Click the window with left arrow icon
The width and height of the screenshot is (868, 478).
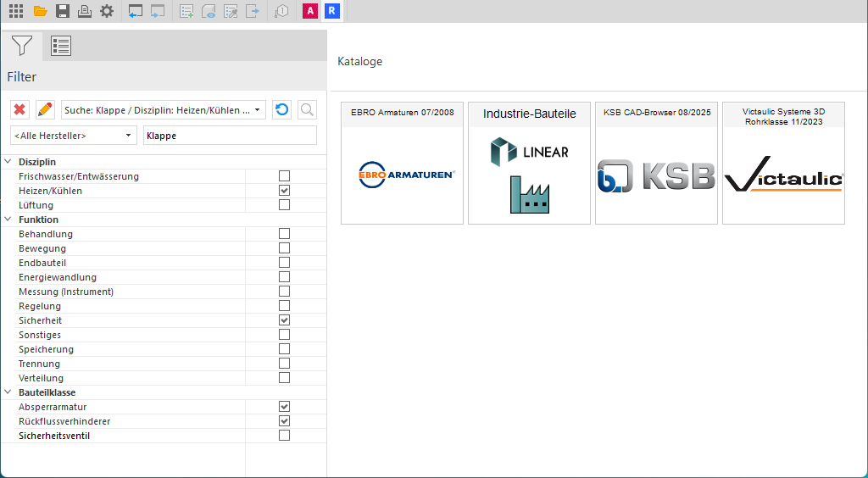pos(136,11)
